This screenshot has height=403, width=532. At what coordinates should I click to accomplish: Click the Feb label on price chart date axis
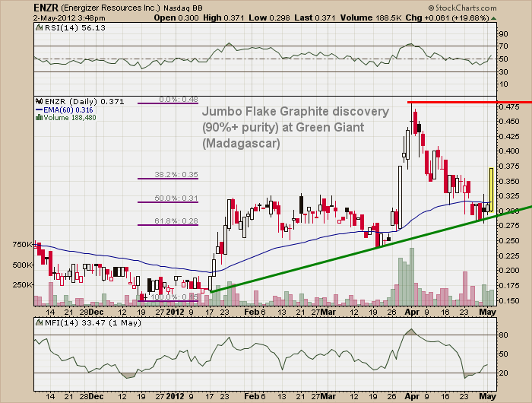pyautogui.click(x=252, y=312)
